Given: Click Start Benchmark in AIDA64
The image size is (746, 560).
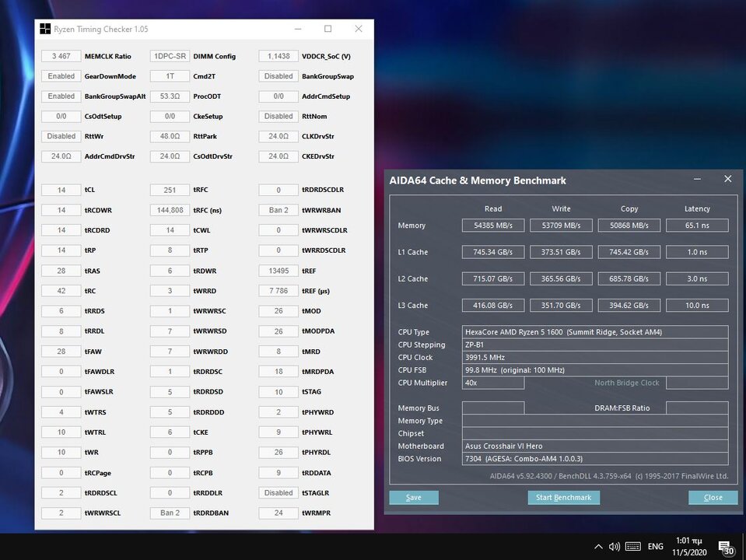Looking at the screenshot, I should click(564, 497).
